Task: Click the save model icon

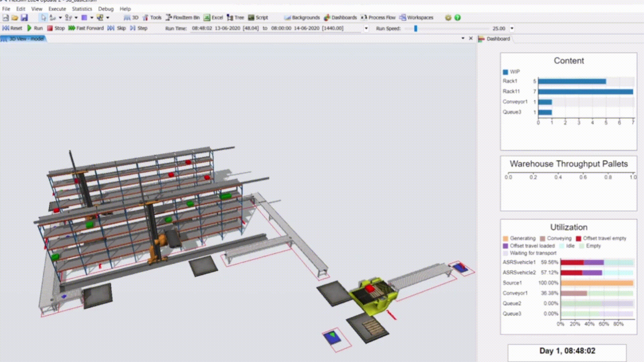Action: point(24,17)
